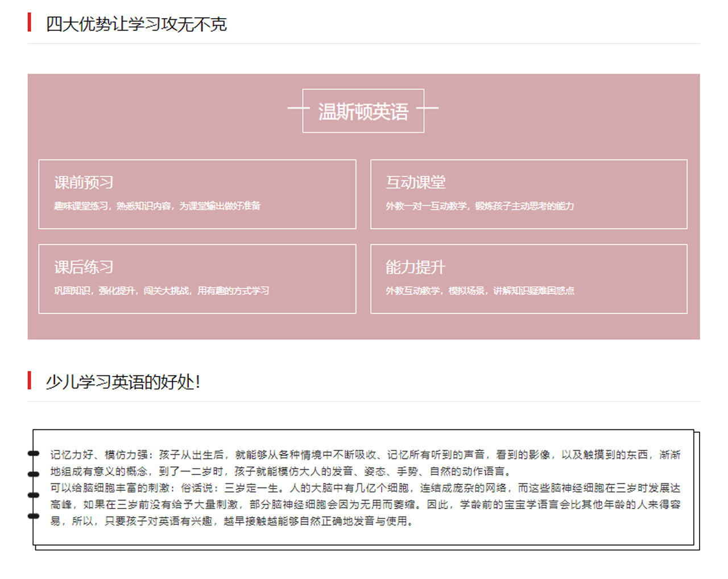Click the description 外教互动教学，模拟场景
728x579 pixels.
(435, 291)
